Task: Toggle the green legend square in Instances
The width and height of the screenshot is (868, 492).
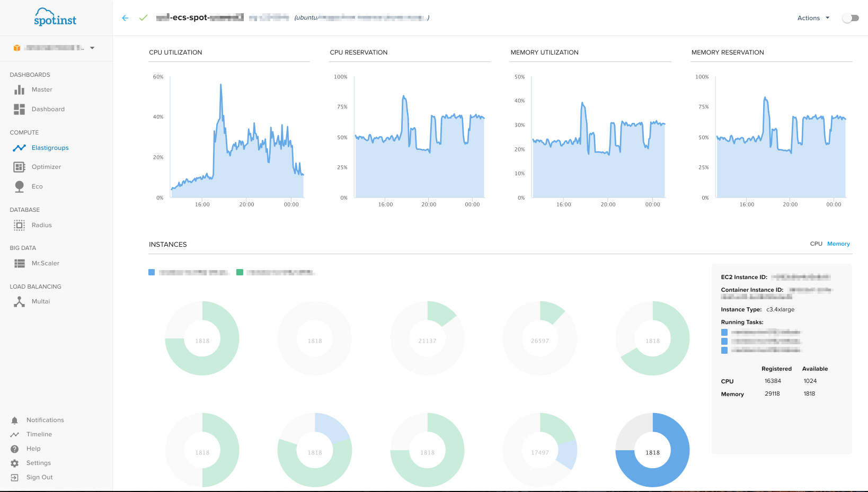Action: (x=240, y=272)
